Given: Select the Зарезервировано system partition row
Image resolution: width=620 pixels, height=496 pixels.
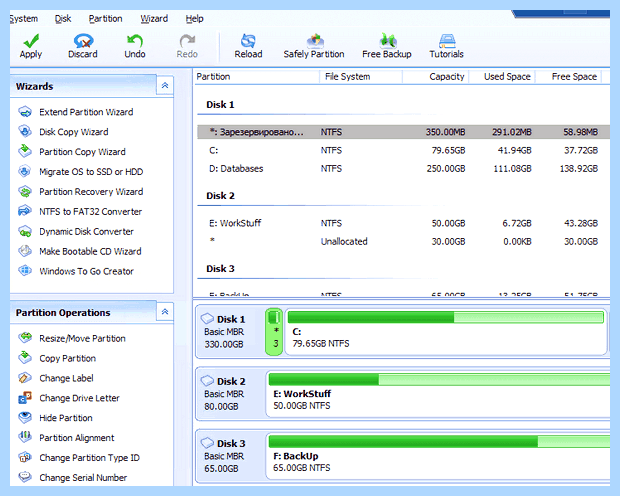Looking at the screenshot, I should pyautogui.click(x=403, y=132).
